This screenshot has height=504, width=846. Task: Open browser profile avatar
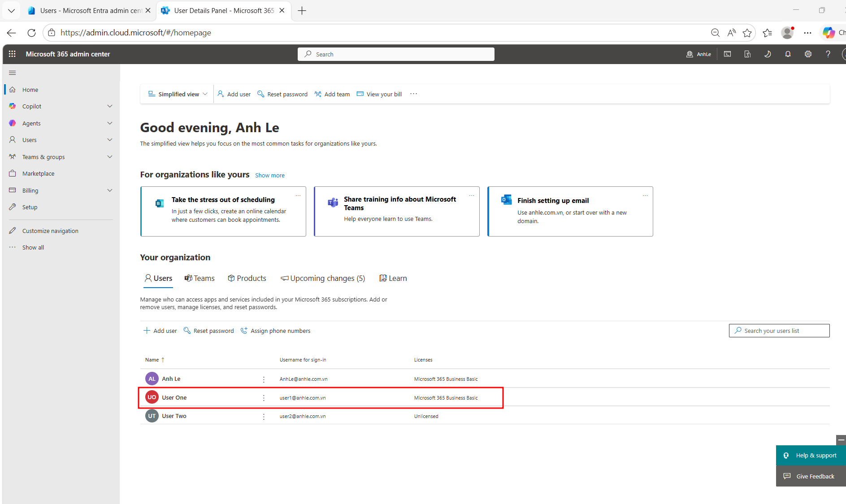coord(787,33)
